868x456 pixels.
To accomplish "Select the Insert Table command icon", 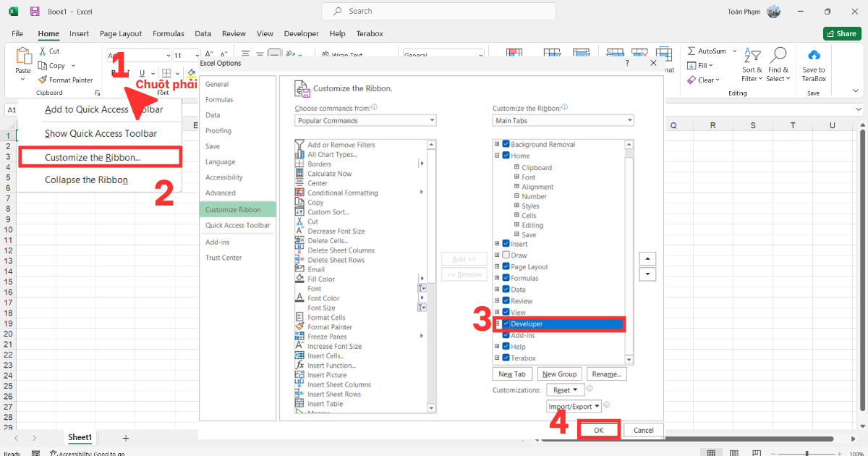I will point(300,403).
